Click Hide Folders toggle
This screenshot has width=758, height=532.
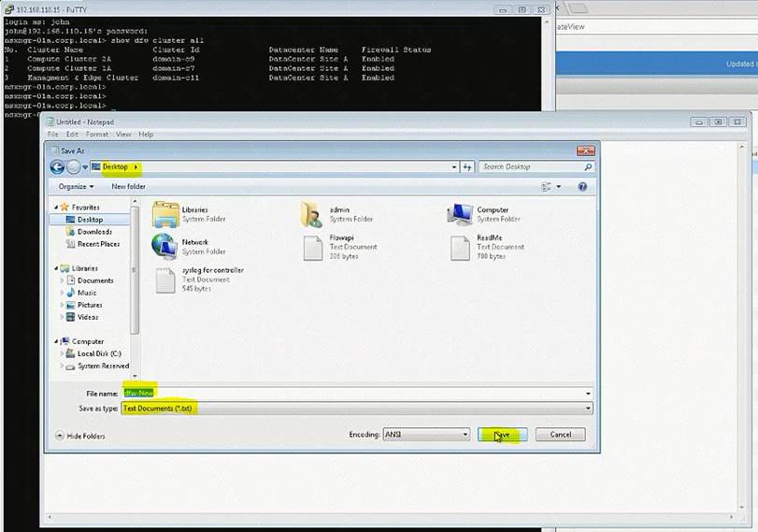(80, 436)
